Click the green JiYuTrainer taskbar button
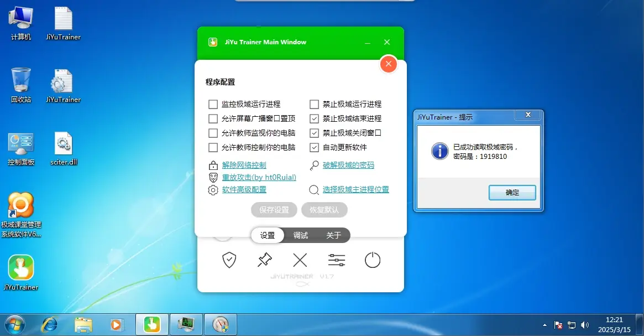The image size is (644, 336). coord(152,325)
